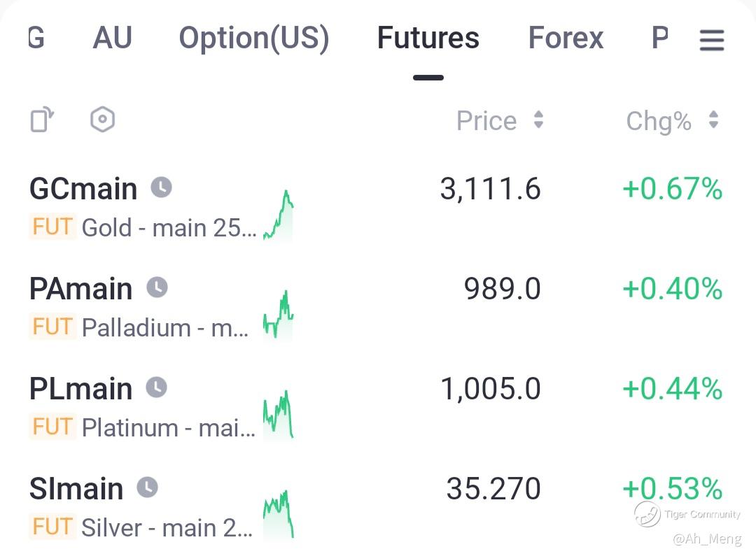Screen dimensions: 756x556
Task: Open the hamburger menu of market tabs
Action: click(711, 40)
